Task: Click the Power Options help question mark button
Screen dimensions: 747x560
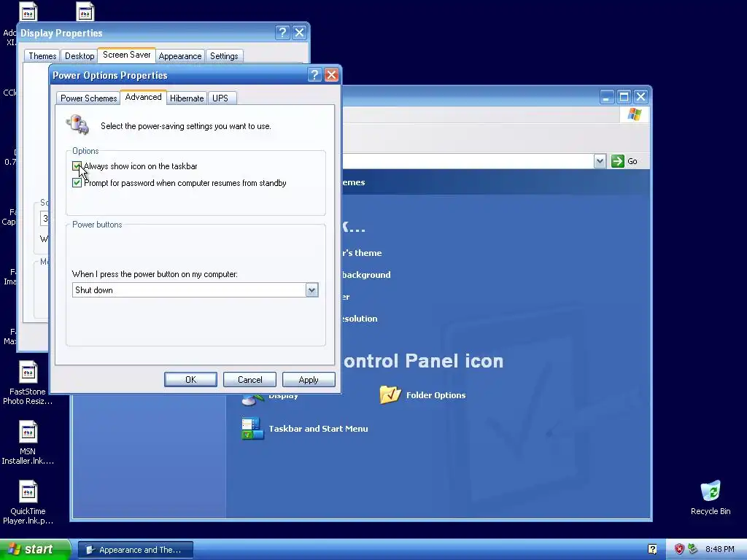Action: point(314,75)
